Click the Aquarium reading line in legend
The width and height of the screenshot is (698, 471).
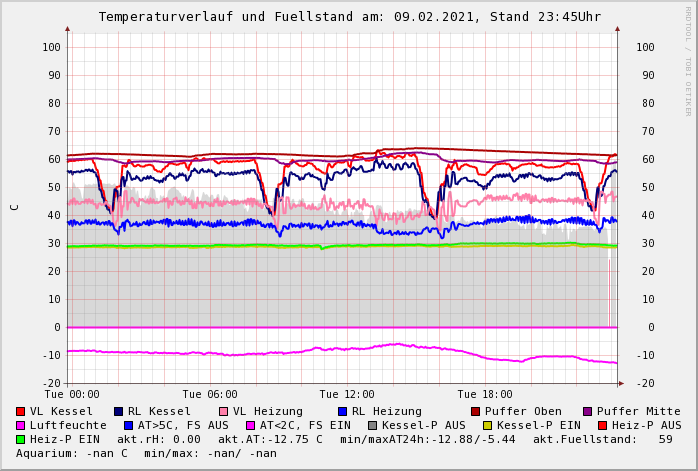(146, 453)
